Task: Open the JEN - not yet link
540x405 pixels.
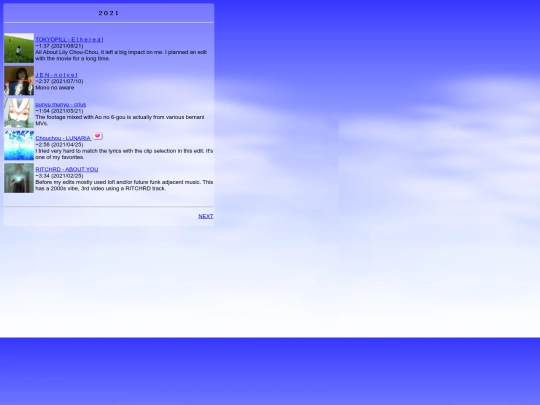Action: point(56,75)
